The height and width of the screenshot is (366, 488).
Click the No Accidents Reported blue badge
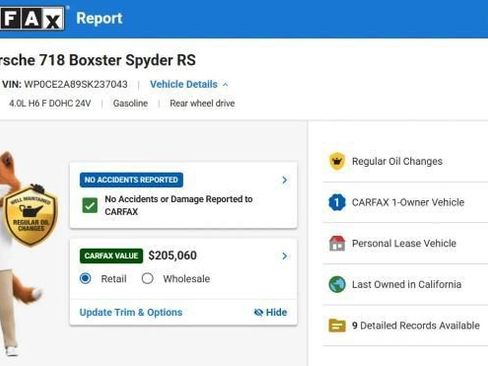131,180
